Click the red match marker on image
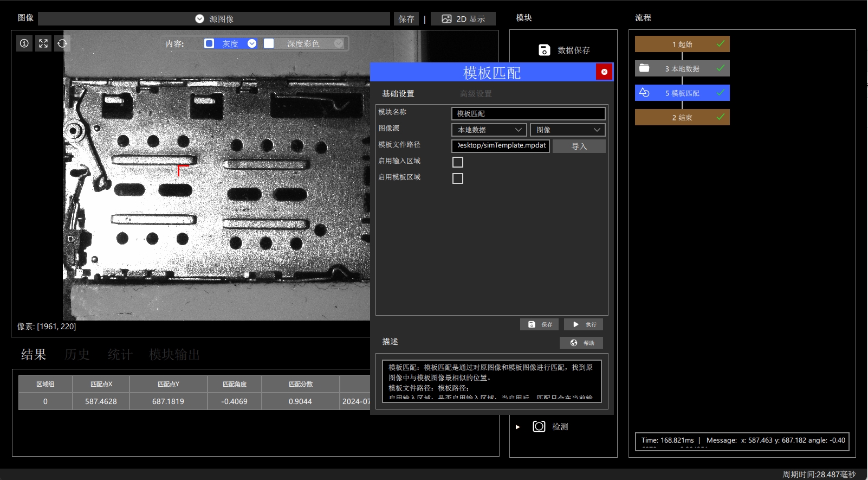The image size is (868, 480). pyautogui.click(x=183, y=170)
